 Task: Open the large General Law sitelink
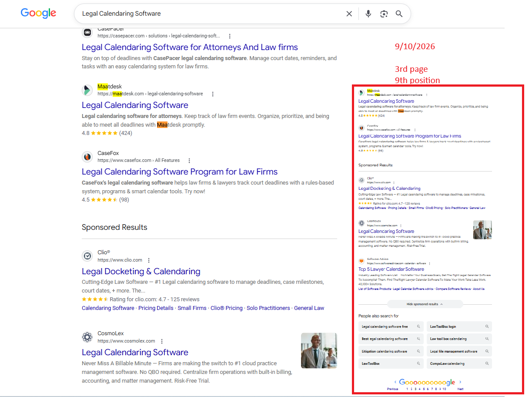point(309,308)
